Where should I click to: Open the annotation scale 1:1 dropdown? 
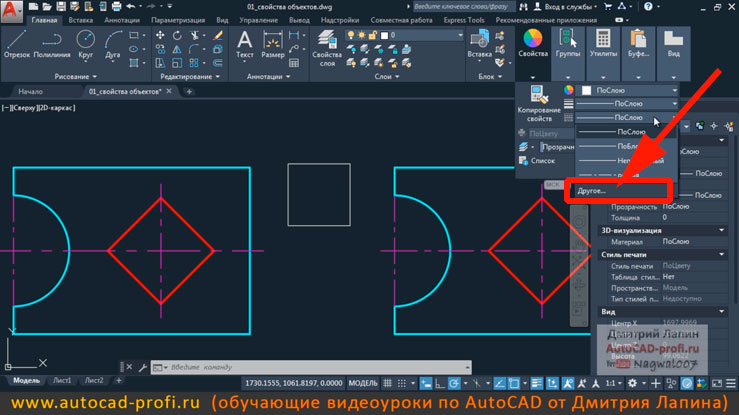click(613, 383)
